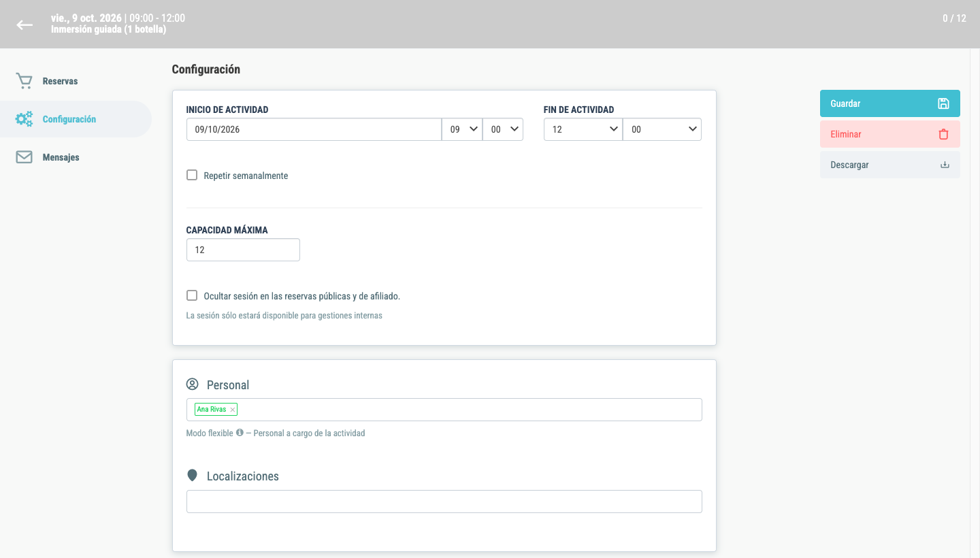Click the download tray icon
Screen dimensions: 980x558
945,165
